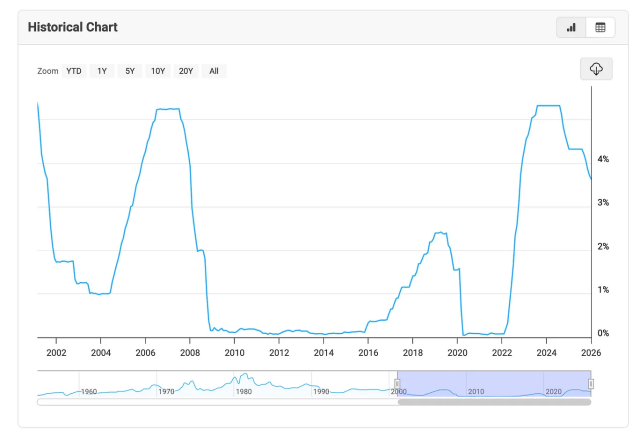Click the 2026 x-axis label
640x430 pixels.
[591, 352]
